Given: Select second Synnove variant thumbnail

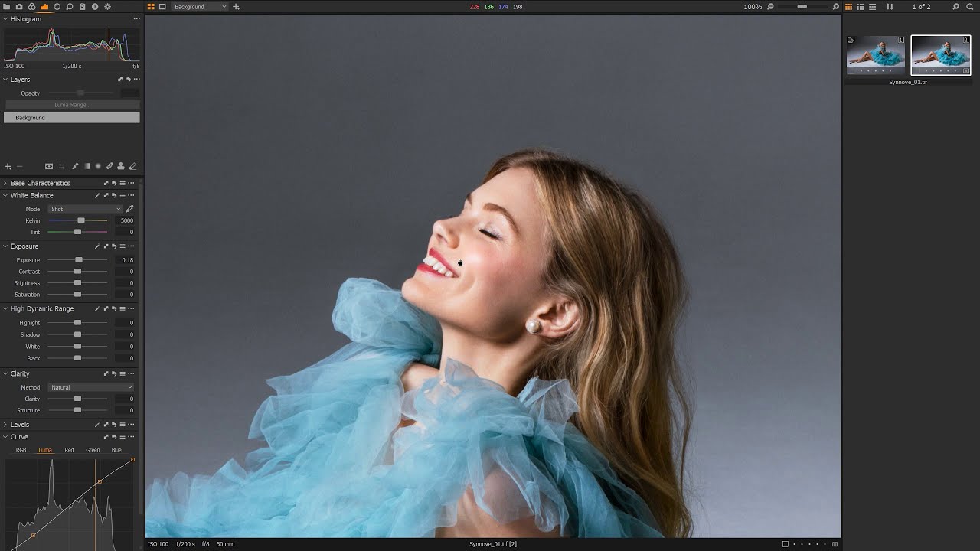Looking at the screenshot, I should 941,55.
